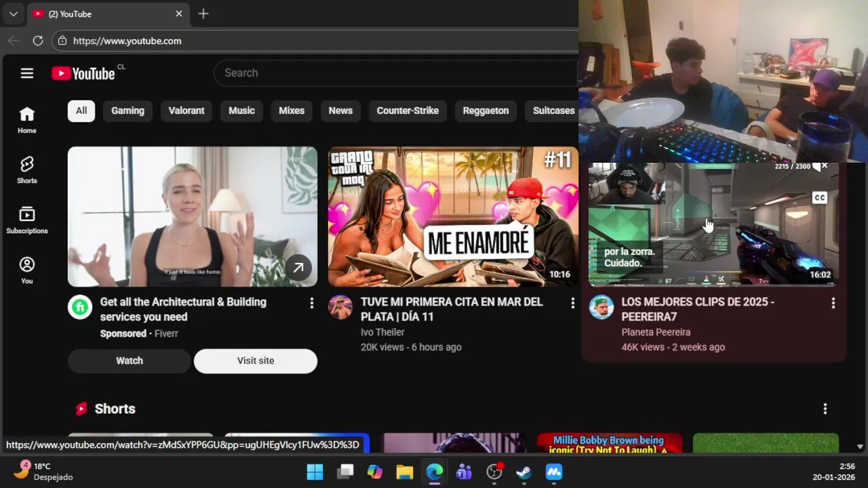Open TUVE MI PRIMERA CITA video title

[x=452, y=309]
